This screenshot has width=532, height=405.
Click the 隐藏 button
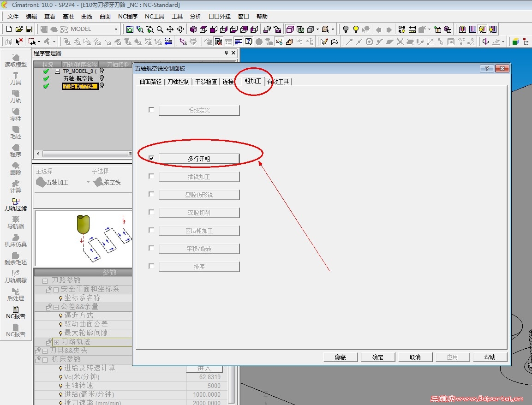coord(341,357)
